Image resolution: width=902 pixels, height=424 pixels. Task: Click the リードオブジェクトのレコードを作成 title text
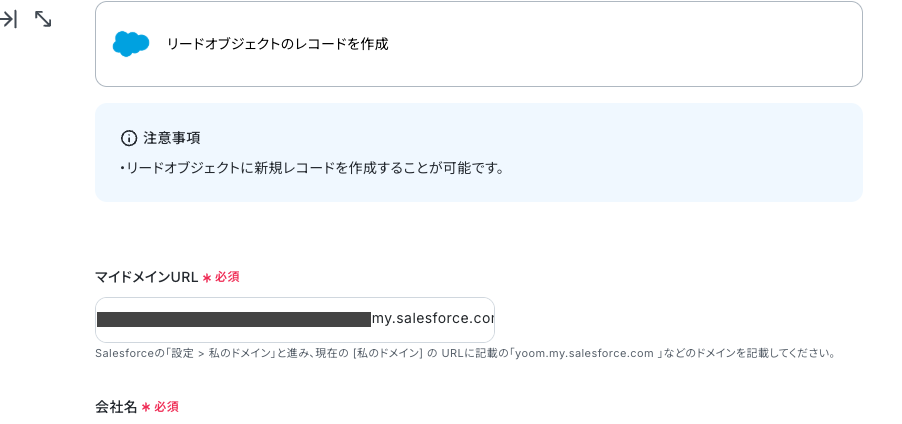click(277, 44)
